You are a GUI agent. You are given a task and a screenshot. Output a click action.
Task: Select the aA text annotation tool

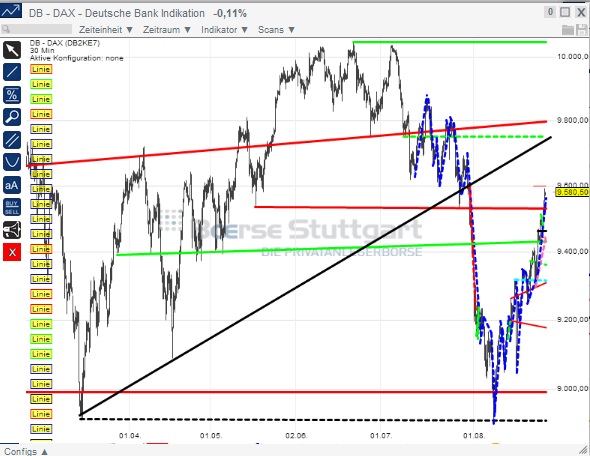click(12, 185)
